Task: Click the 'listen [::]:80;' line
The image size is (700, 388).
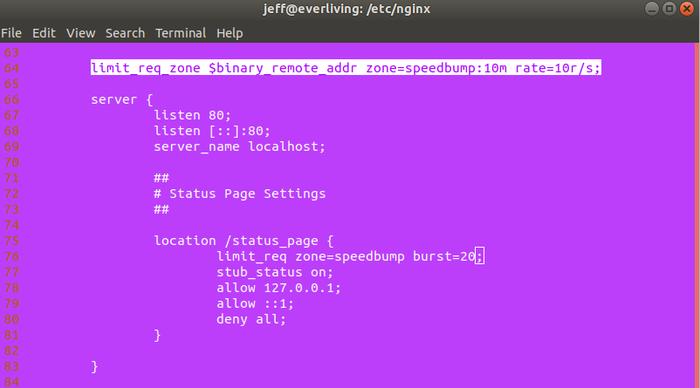Action: (x=212, y=131)
